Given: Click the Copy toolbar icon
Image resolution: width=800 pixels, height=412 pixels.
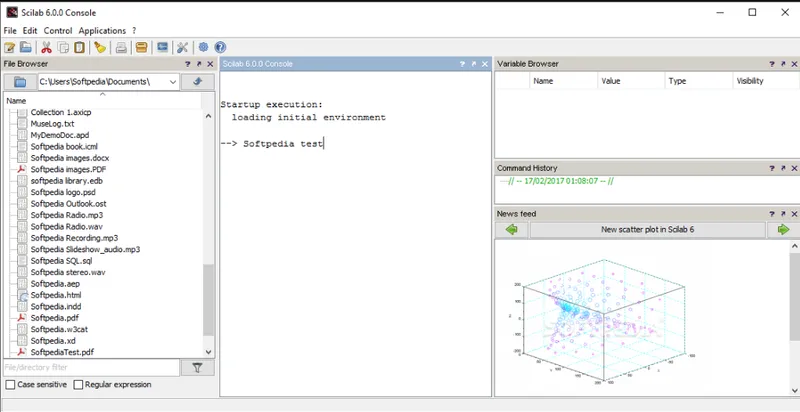Looking at the screenshot, I should click(63, 47).
